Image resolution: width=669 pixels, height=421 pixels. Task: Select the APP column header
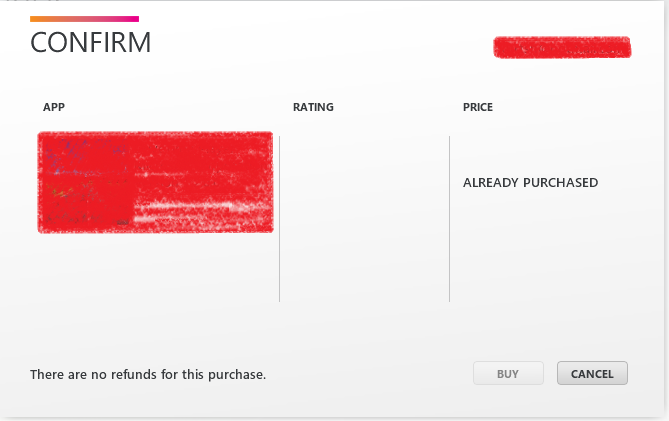tap(54, 107)
